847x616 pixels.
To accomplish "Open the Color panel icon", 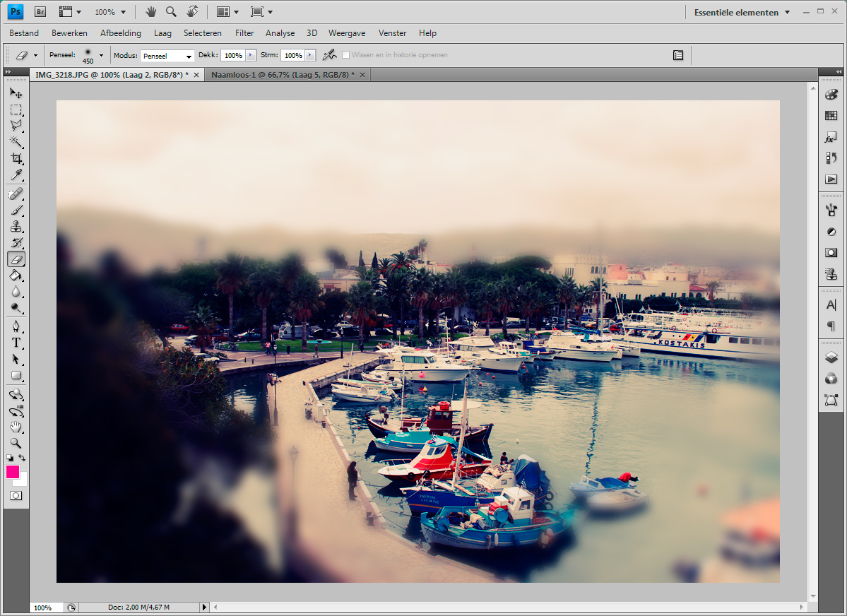I will [x=831, y=95].
